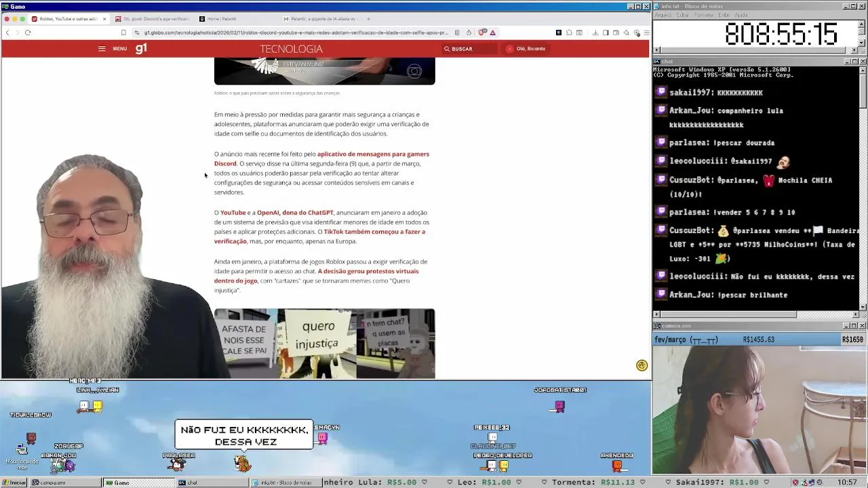Click the Brave rewards triangle icon
Viewport: 868px width, 488px height.
pos(493,33)
